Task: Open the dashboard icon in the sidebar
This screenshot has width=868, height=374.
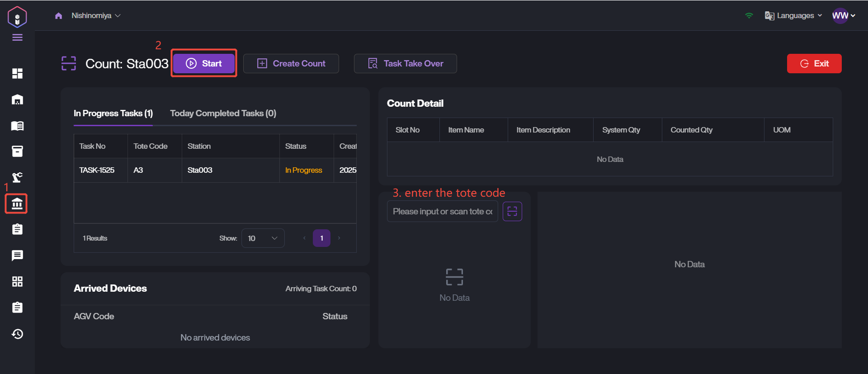Action: [17, 73]
